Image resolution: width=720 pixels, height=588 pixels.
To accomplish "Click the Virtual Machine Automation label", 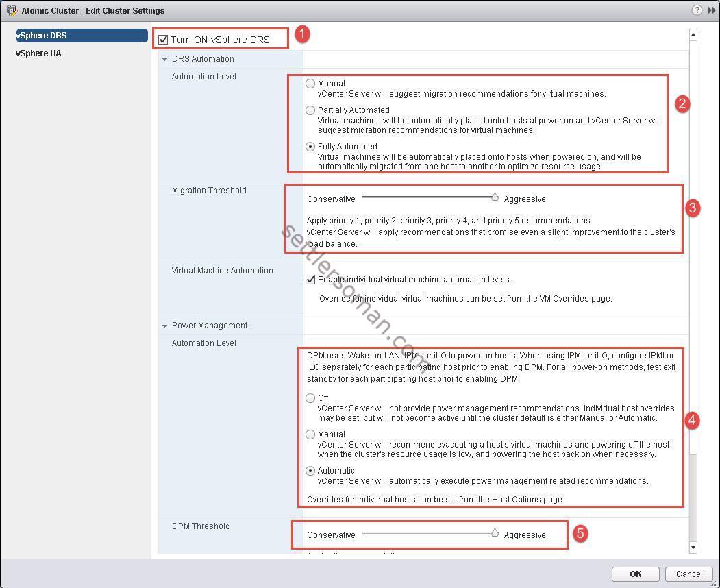I will point(222,271).
